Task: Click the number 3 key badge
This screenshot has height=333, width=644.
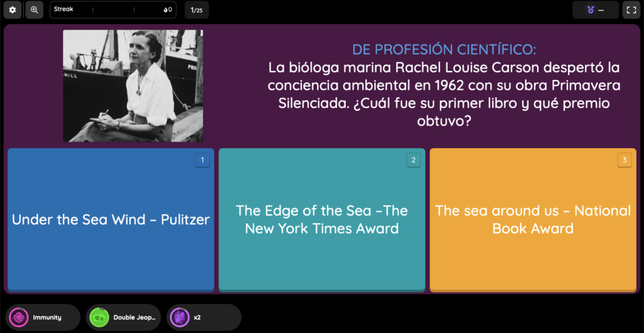Action: pos(625,160)
